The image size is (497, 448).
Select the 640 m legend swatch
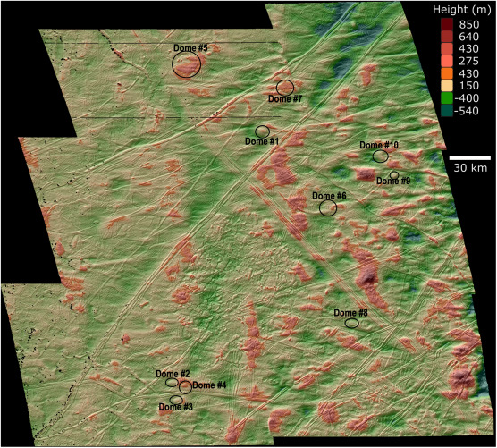[x=447, y=37]
